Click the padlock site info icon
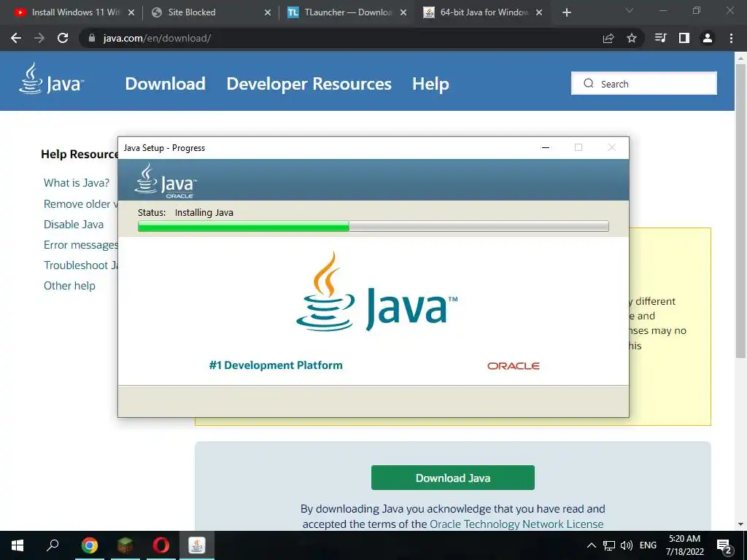 click(92, 38)
